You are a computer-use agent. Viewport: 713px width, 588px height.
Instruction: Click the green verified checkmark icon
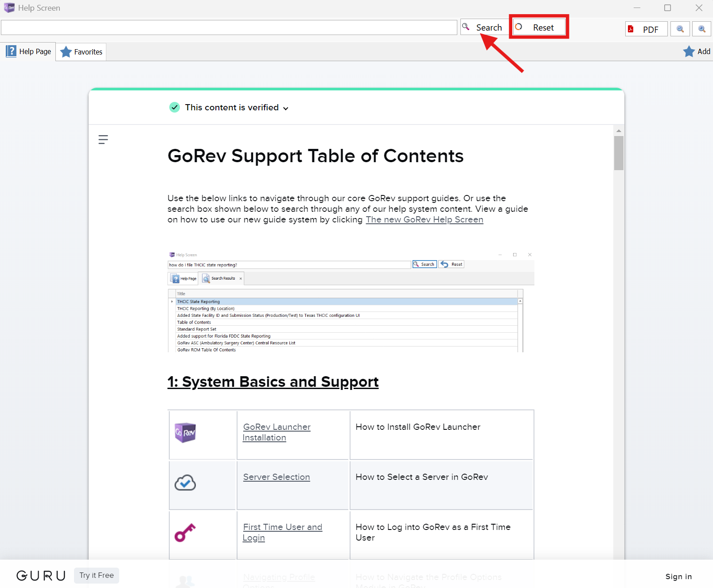tap(175, 107)
